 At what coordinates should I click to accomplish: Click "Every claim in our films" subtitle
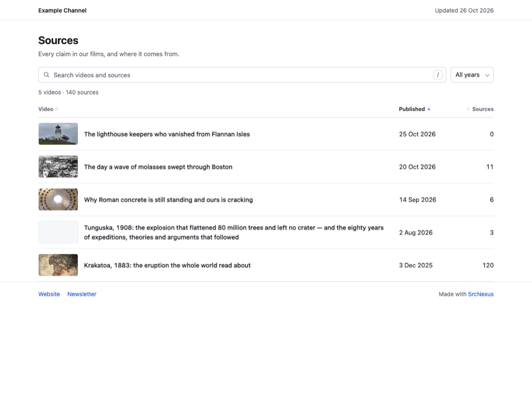[109, 54]
